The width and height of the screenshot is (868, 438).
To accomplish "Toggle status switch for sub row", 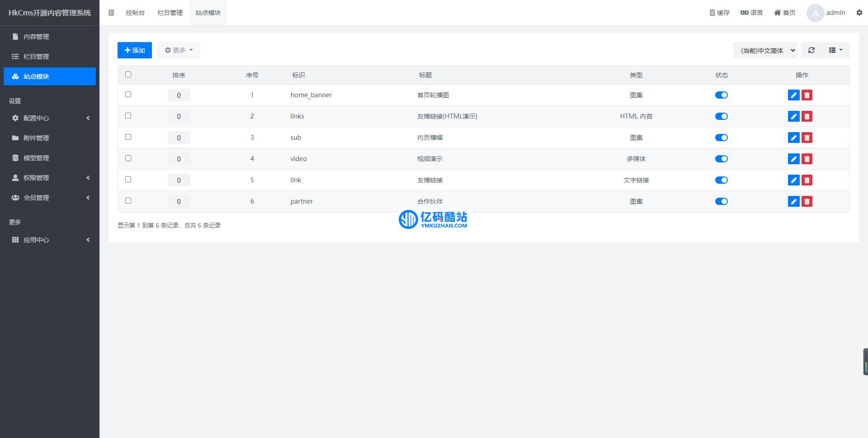I will pos(721,138).
